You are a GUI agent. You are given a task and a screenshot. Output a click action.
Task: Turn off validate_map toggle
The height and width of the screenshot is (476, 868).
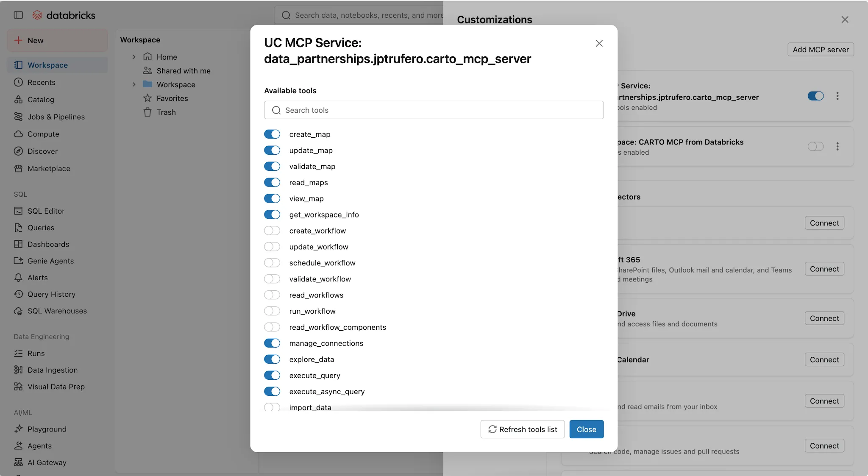click(x=272, y=167)
